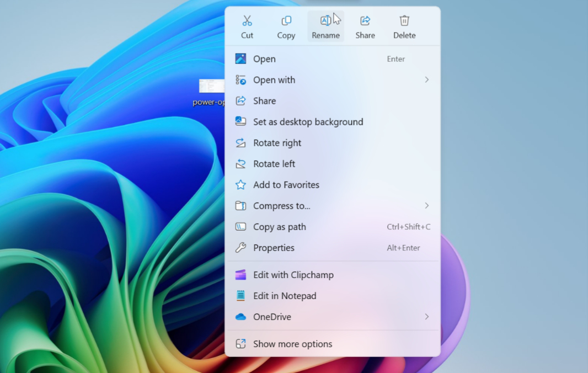
Task: Click the Cut scissors icon
Action: pyautogui.click(x=247, y=21)
